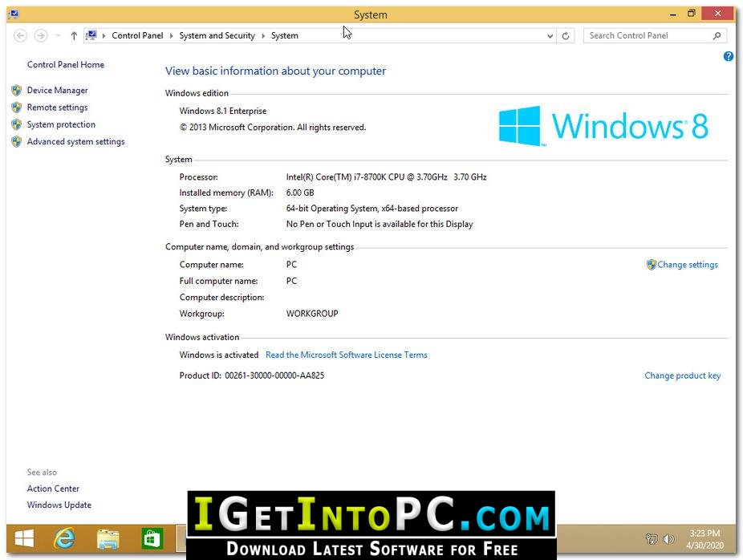The width and height of the screenshot is (743, 560).
Task: Click Change product key link
Action: tap(682, 375)
